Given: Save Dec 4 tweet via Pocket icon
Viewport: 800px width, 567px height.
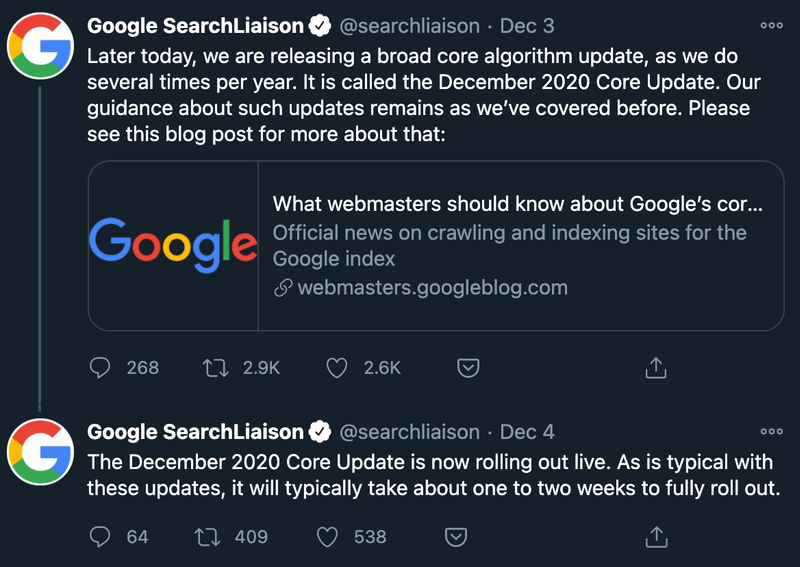Looking at the screenshot, I should point(456,537).
